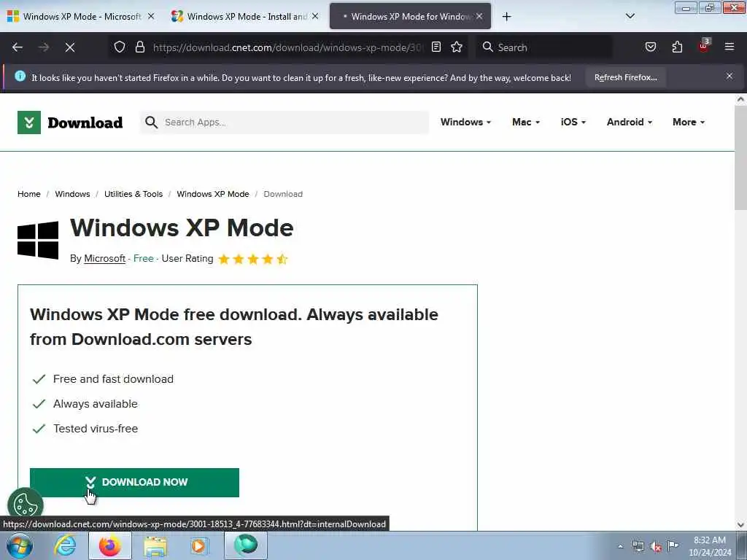This screenshot has height=560, width=747.
Task: Click the green round app taskbar icon
Action: [246, 545]
